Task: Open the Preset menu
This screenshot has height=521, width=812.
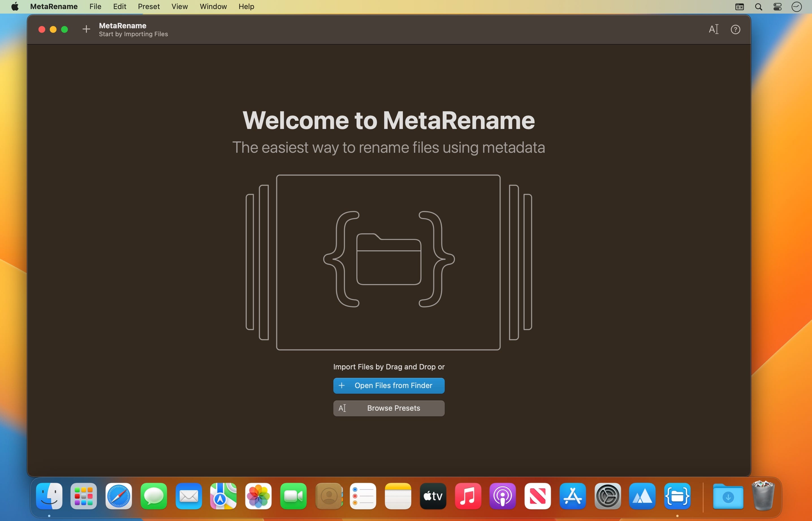Action: (x=148, y=7)
